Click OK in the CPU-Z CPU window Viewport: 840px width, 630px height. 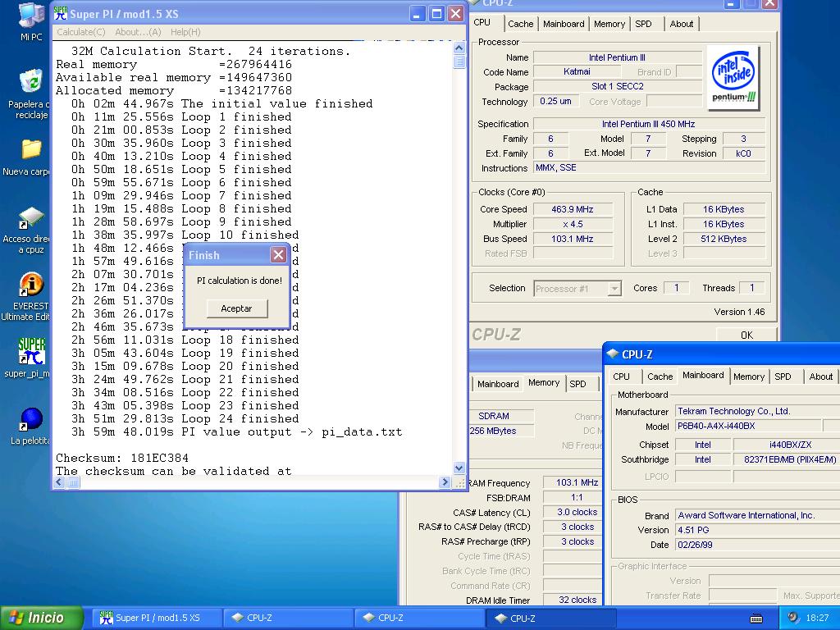(746, 335)
